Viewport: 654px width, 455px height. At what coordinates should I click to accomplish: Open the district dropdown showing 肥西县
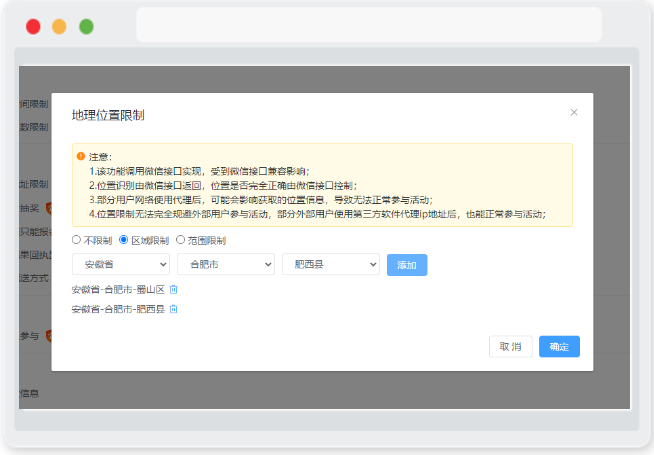[x=331, y=264]
